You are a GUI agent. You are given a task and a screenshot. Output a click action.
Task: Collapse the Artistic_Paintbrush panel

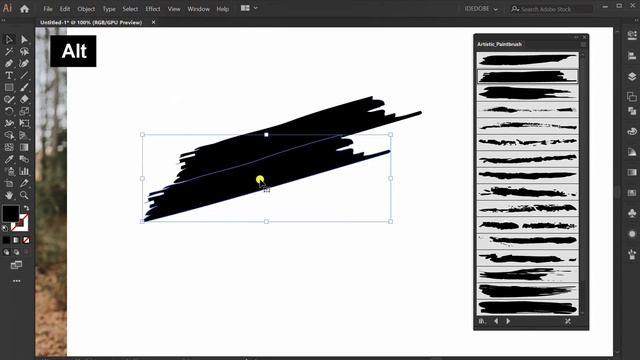click(x=576, y=37)
